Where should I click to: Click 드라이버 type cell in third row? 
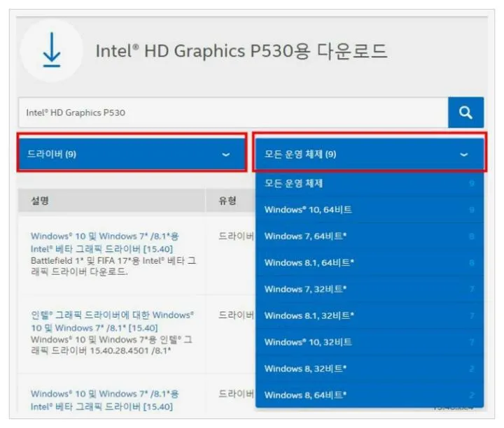pos(236,394)
